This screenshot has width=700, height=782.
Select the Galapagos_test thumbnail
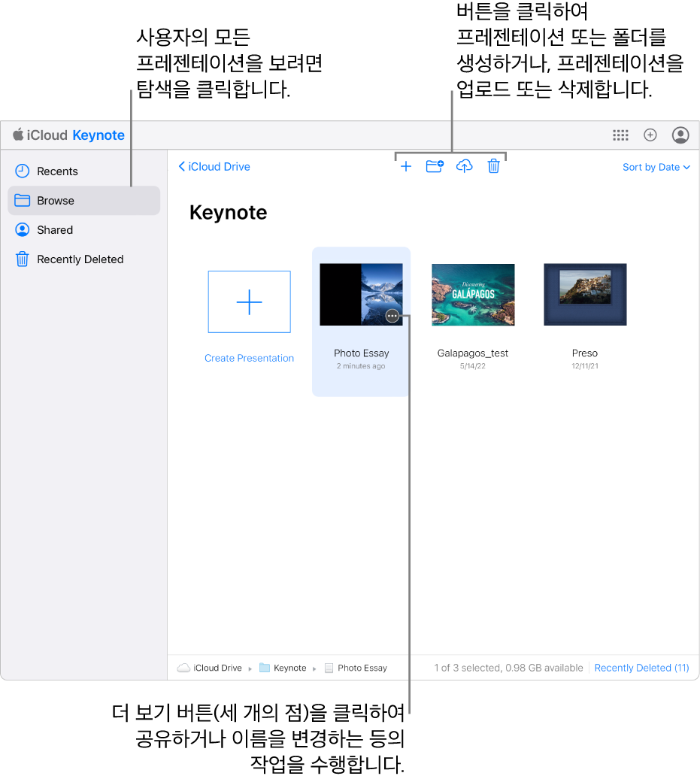[473, 294]
